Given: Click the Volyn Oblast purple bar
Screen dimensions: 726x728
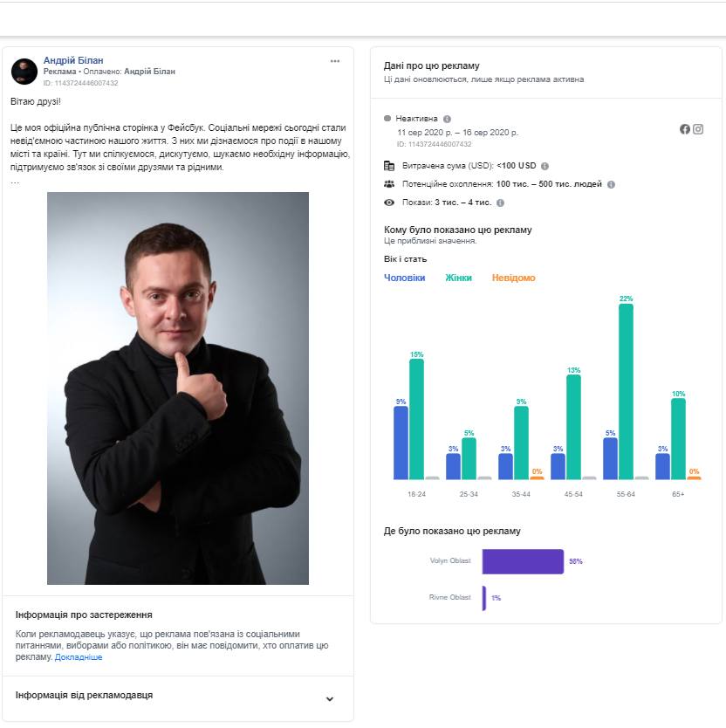Looking at the screenshot, I should [523, 561].
